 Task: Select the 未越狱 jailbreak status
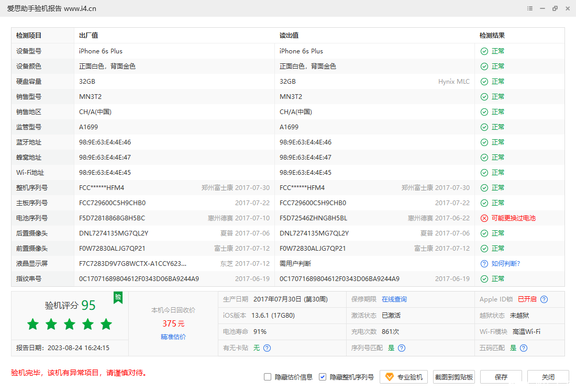pos(519,316)
